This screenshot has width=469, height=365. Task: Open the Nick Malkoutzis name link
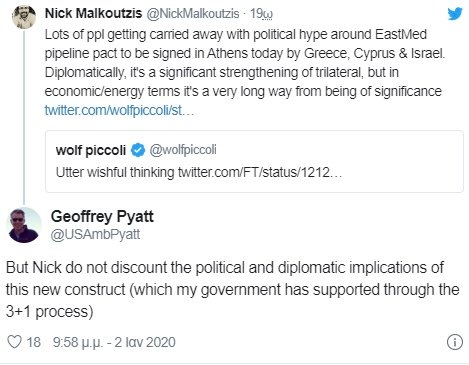click(93, 13)
